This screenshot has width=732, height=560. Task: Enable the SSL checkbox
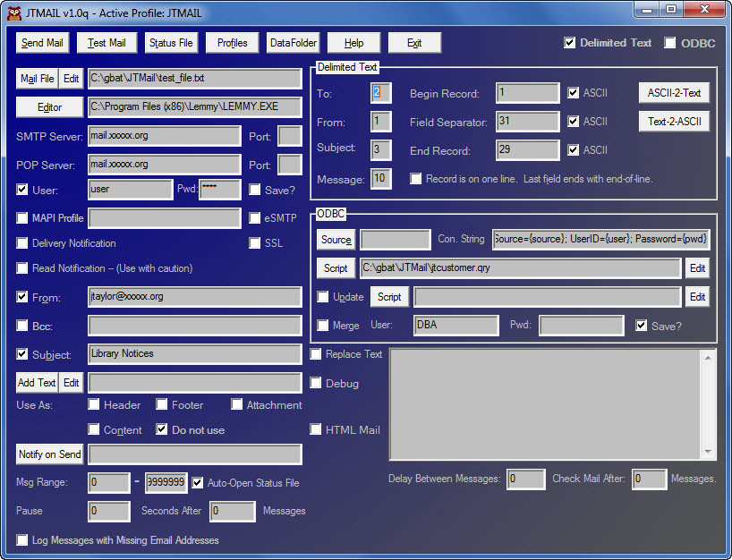click(254, 243)
